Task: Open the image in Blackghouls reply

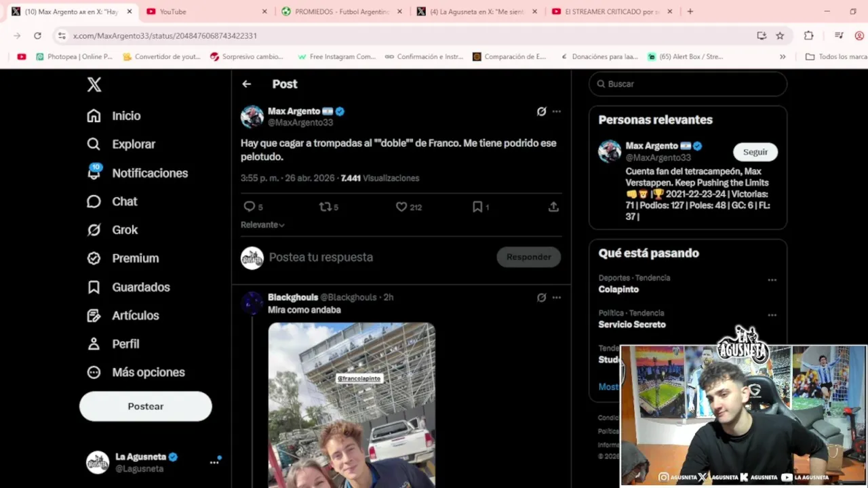Action: 351,405
